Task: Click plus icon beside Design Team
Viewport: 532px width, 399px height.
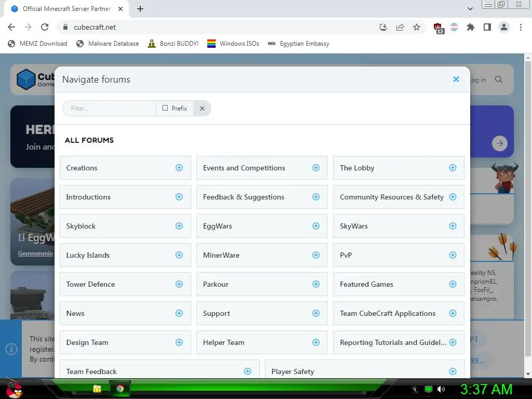Action: pyautogui.click(x=179, y=342)
